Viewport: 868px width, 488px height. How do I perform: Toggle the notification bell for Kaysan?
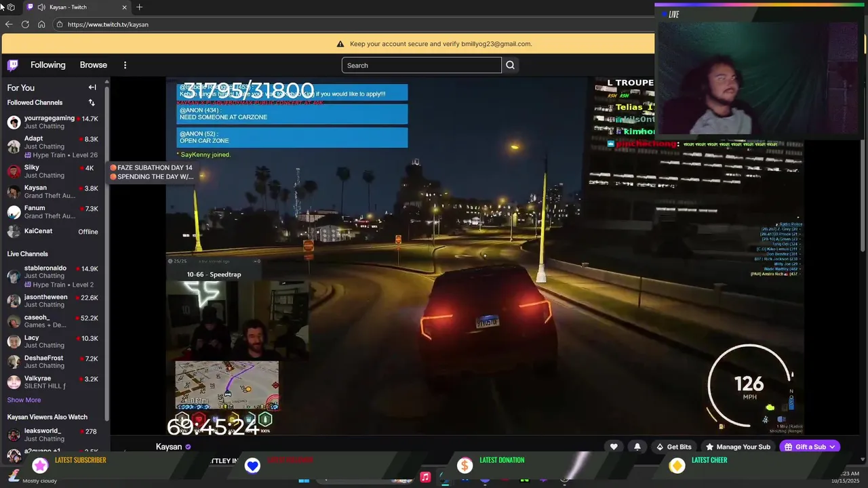[x=637, y=447]
